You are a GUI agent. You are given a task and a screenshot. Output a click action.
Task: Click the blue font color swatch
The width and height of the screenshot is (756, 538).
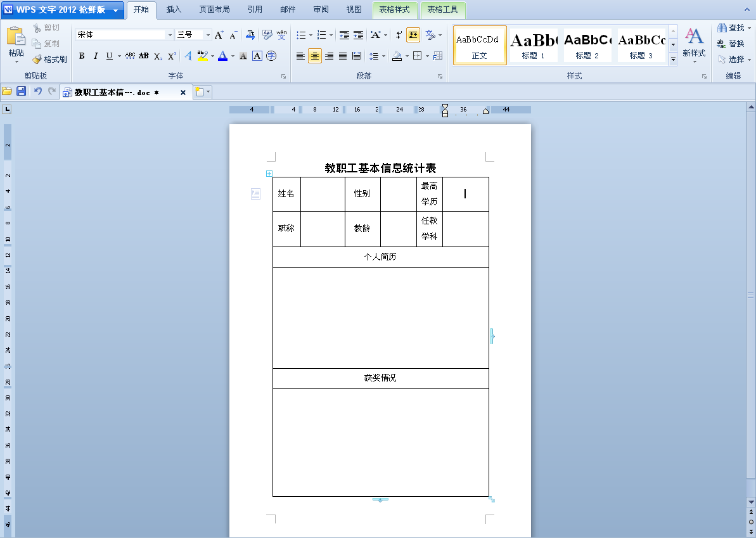click(222, 56)
